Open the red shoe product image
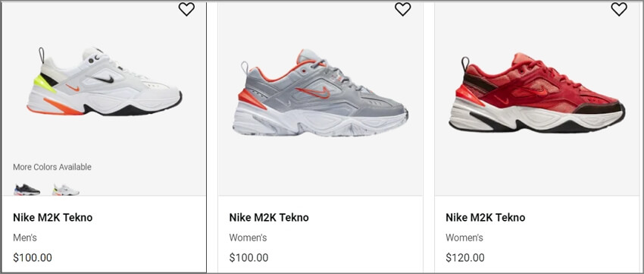This screenshot has width=644, height=274. 537,93
